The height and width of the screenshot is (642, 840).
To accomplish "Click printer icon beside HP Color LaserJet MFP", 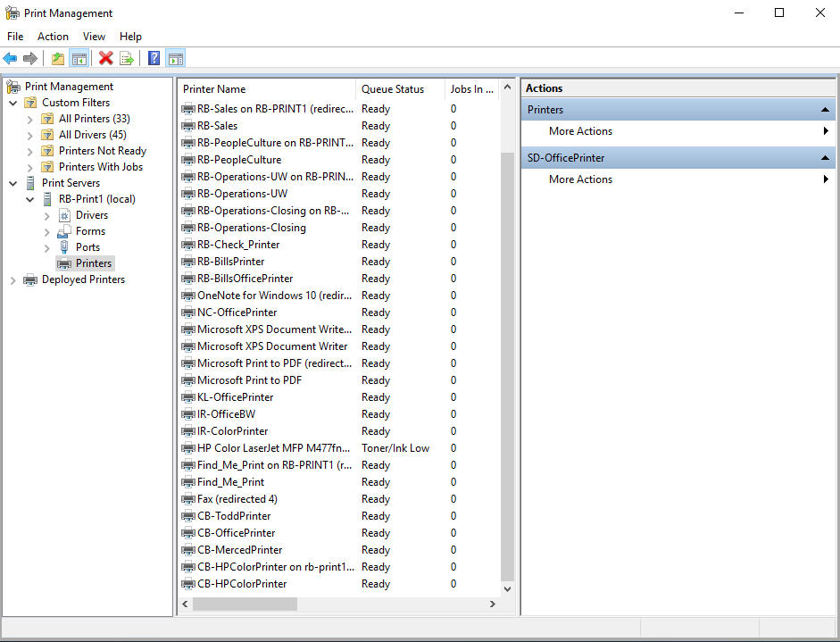I will tap(188, 448).
